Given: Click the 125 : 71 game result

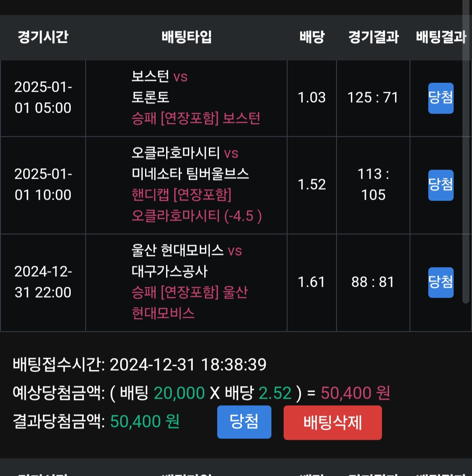Looking at the screenshot, I should pos(373,97).
